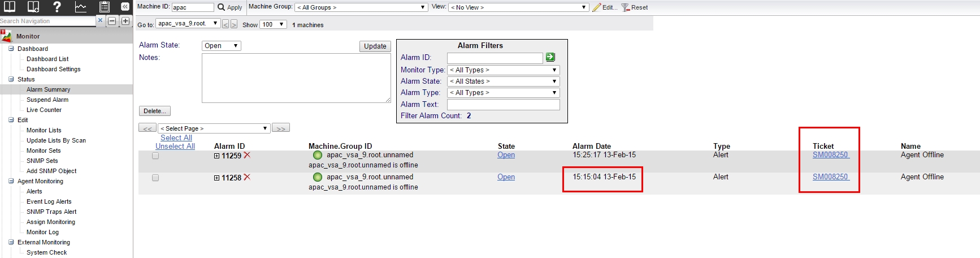Click green status icon for alarm 11258
Viewport: 980px width, 258px height.
tap(318, 177)
